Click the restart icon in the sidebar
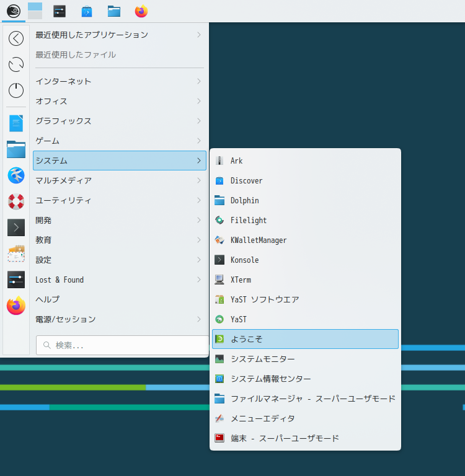Image resolution: width=465 pixels, height=476 pixels. point(16,64)
